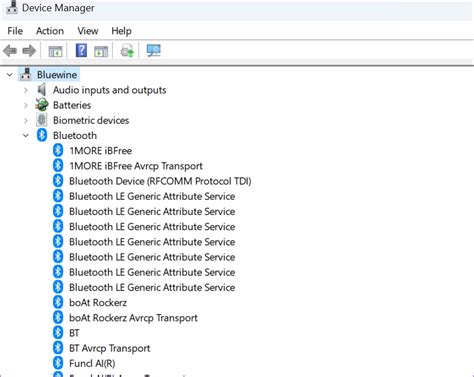This screenshot has height=377, width=474.
Task: Click the Bluetooth icon beside 1MORE iBFree
Action: tap(58, 150)
